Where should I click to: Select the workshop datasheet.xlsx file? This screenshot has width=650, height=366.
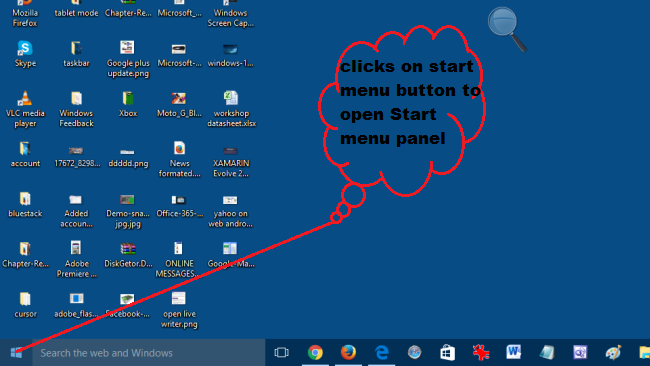pos(231,109)
